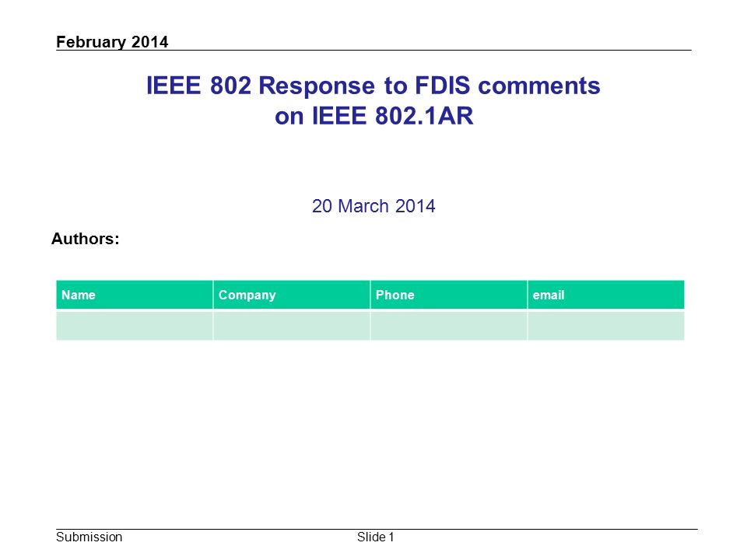Select the 'February 2014' header text
Viewport: 747px width, 560px height.
point(112,42)
